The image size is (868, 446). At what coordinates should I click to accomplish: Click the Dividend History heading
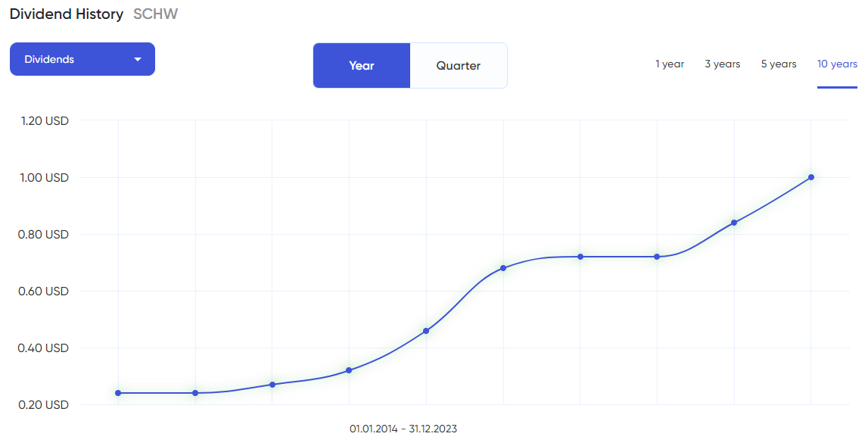pyautogui.click(x=67, y=14)
